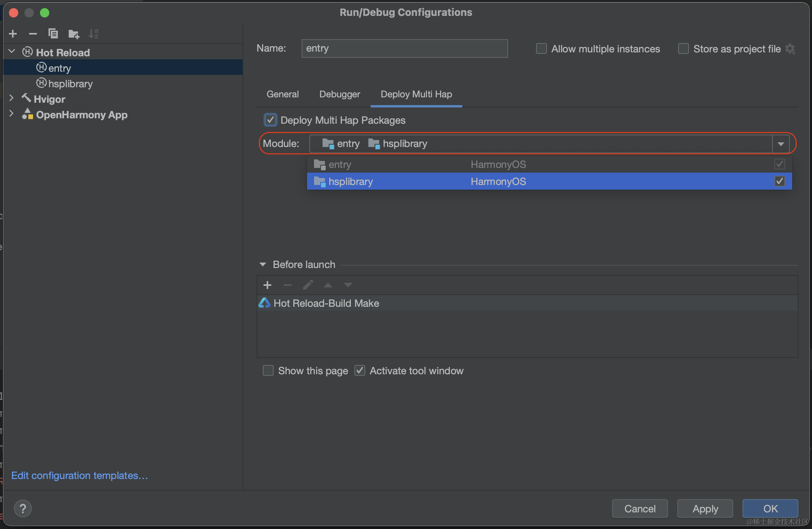Screen dimensions: 812x529
Task: Open help with the question mark button
Action: pyautogui.click(x=23, y=508)
